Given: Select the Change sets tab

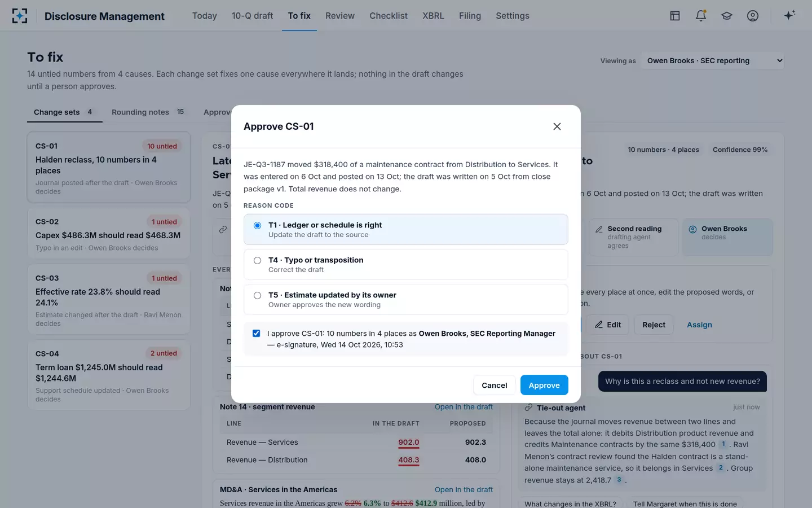Looking at the screenshot, I should [64, 112].
